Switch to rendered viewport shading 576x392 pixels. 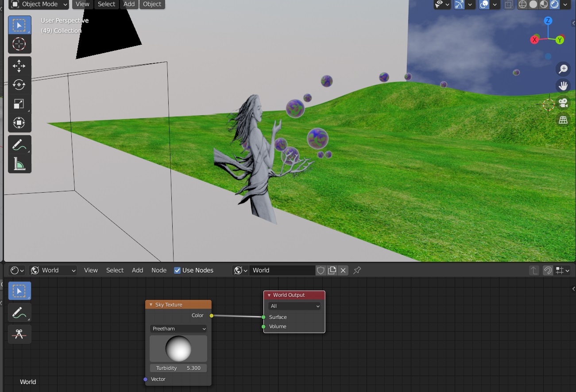[x=555, y=4]
